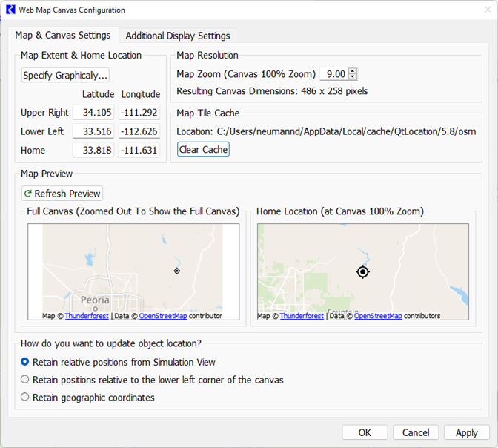
Task: Select Retain positions relative to lower left corner
Action: pyautogui.click(x=25, y=380)
